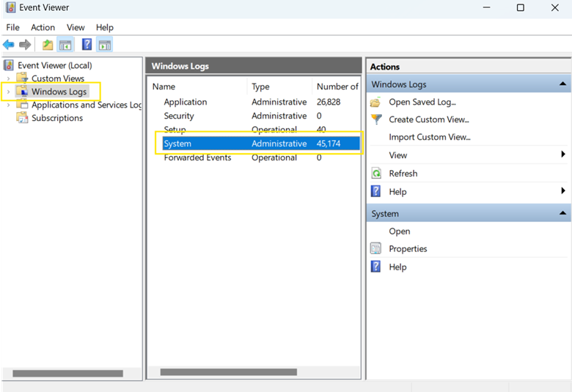Click the Forward arrow toolbar icon

25,45
